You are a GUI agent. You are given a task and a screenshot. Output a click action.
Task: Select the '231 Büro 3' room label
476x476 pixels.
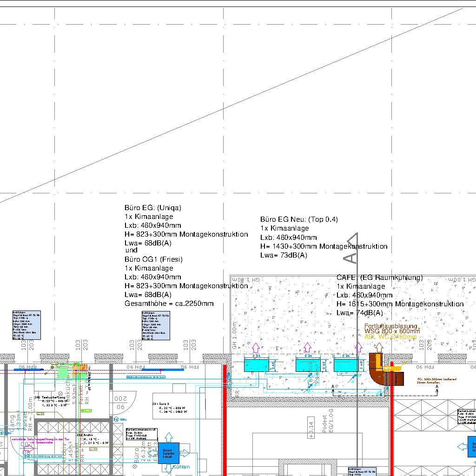160,404
